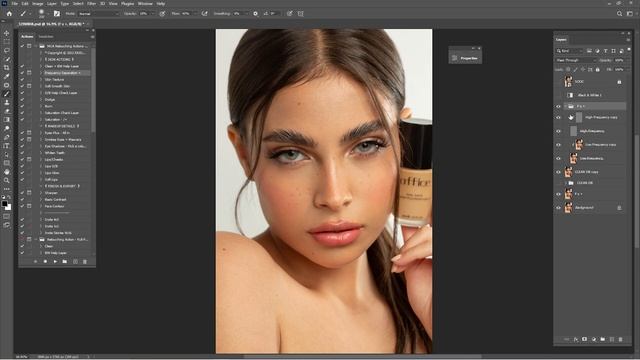Screen dimensions: 640x360
Task: Open the brush blending Mode dropdown
Action: point(98,13)
